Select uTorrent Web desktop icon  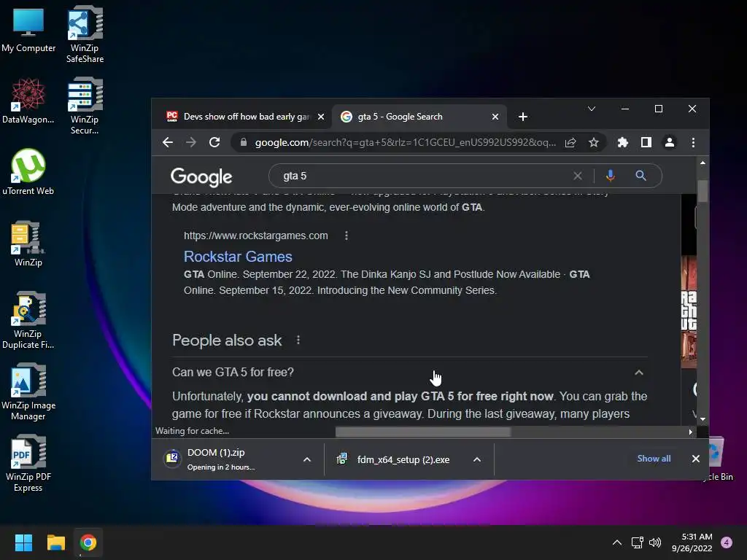(x=28, y=172)
